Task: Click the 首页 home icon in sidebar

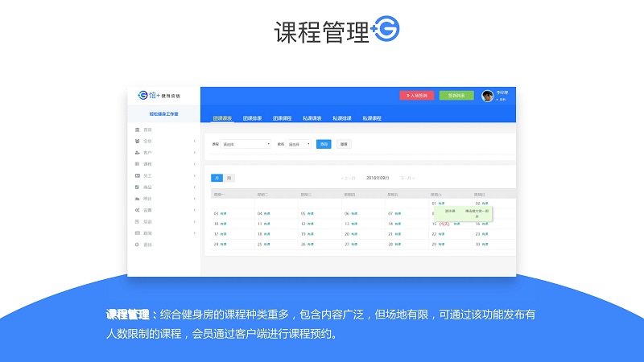Action: click(x=137, y=130)
